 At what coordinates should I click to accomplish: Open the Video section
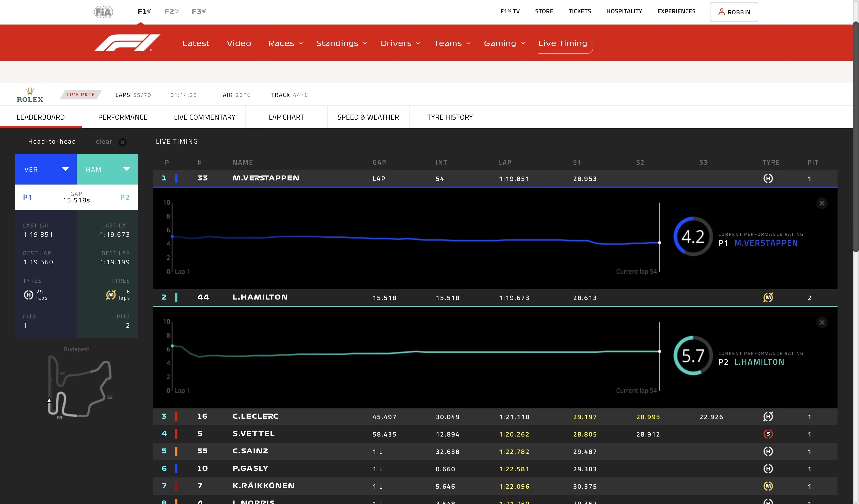(x=239, y=43)
